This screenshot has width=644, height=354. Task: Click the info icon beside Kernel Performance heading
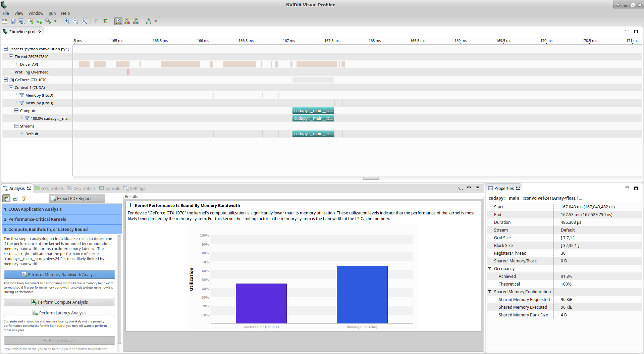[x=130, y=205]
